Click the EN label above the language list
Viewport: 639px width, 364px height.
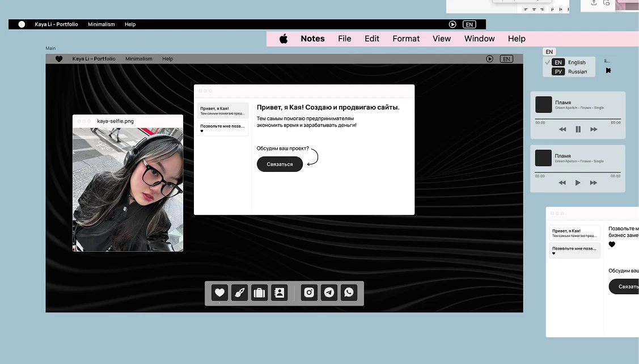549,52
